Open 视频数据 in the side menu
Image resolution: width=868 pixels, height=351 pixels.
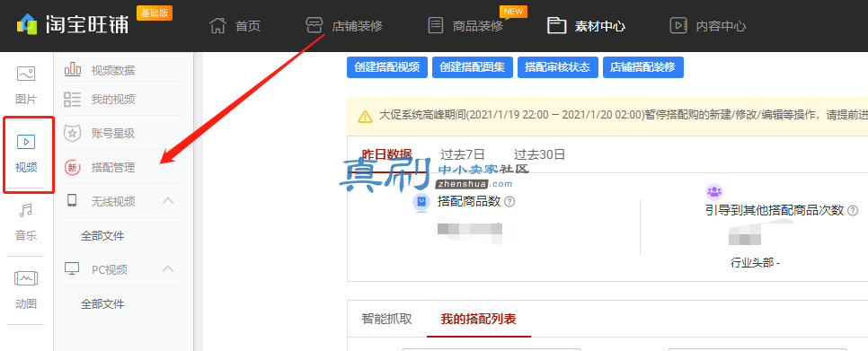113,70
